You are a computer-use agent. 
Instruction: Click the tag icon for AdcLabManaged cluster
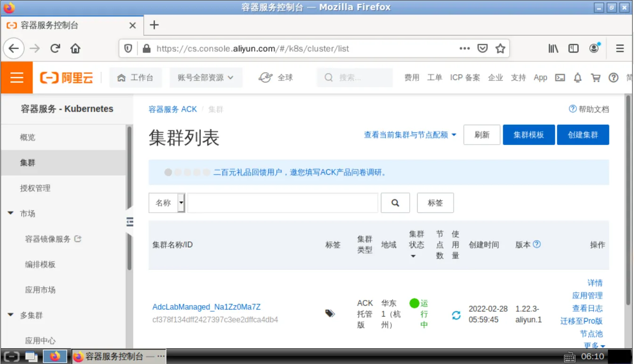point(330,313)
